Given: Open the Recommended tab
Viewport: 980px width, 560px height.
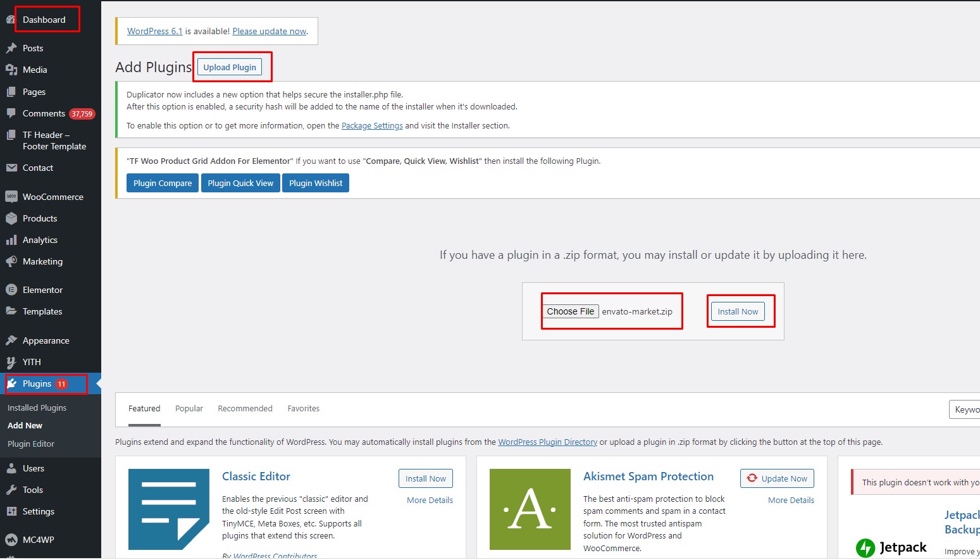Looking at the screenshot, I should [245, 408].
